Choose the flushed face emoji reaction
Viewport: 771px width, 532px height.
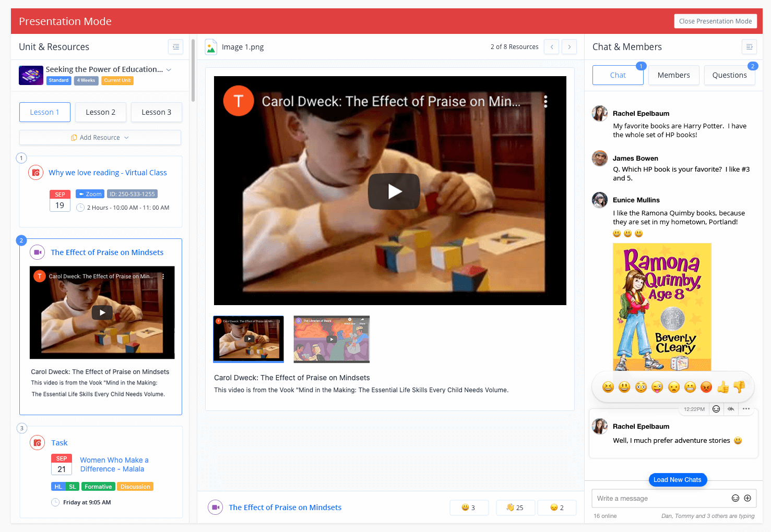pyautogui.click(x=641, y=387)
